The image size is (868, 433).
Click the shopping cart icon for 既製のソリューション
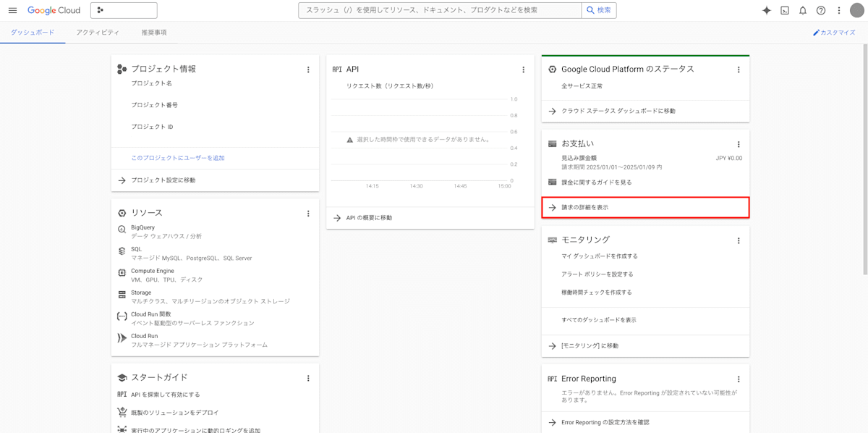[122, 413]
